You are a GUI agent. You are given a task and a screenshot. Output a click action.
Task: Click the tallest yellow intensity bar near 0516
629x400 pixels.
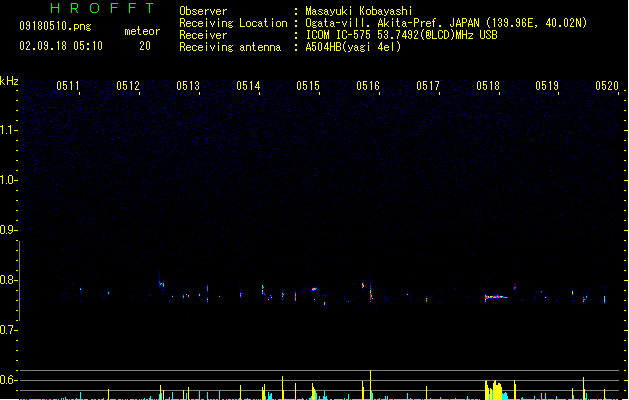(370, 385)
